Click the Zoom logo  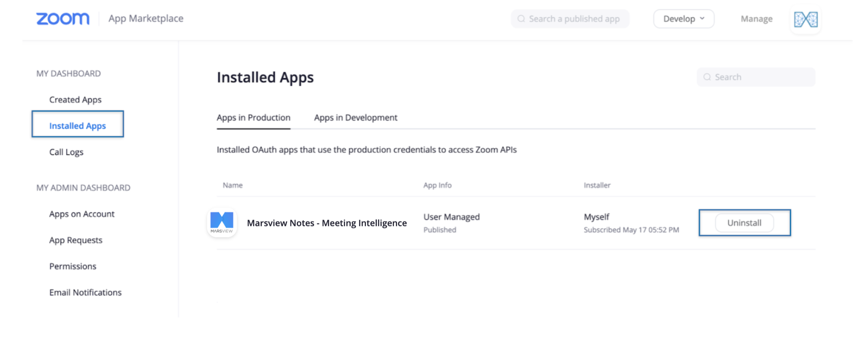pos(63,18)
